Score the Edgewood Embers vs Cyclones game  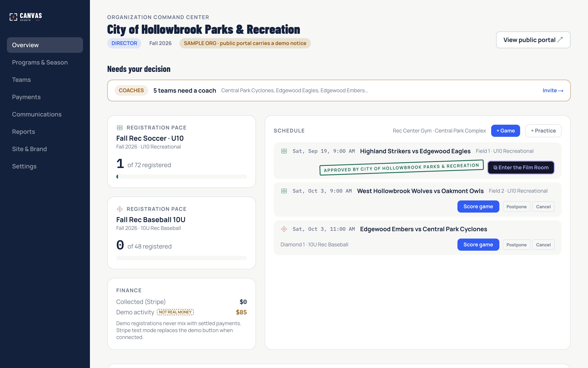pos(478,245)
